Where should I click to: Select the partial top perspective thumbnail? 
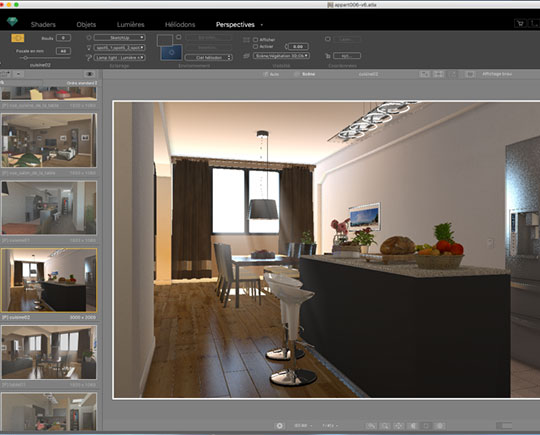point(49,93)
